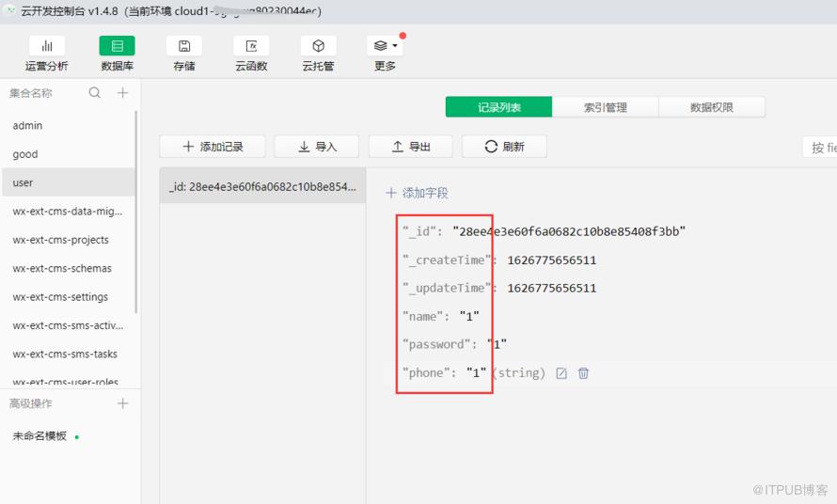Click the name field value "1"
Viewport: 837px width, 504px height.
tap(469, 317)
